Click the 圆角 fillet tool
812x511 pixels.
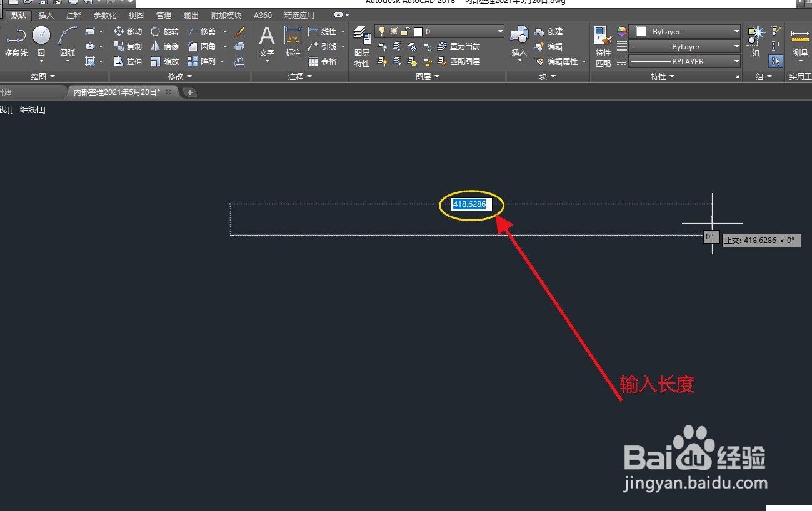(x=202, y=46)
